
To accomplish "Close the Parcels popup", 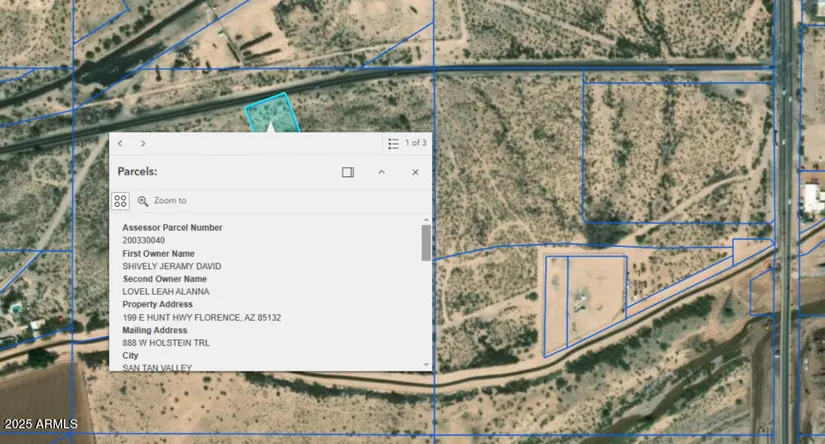I will pos(415,172).
